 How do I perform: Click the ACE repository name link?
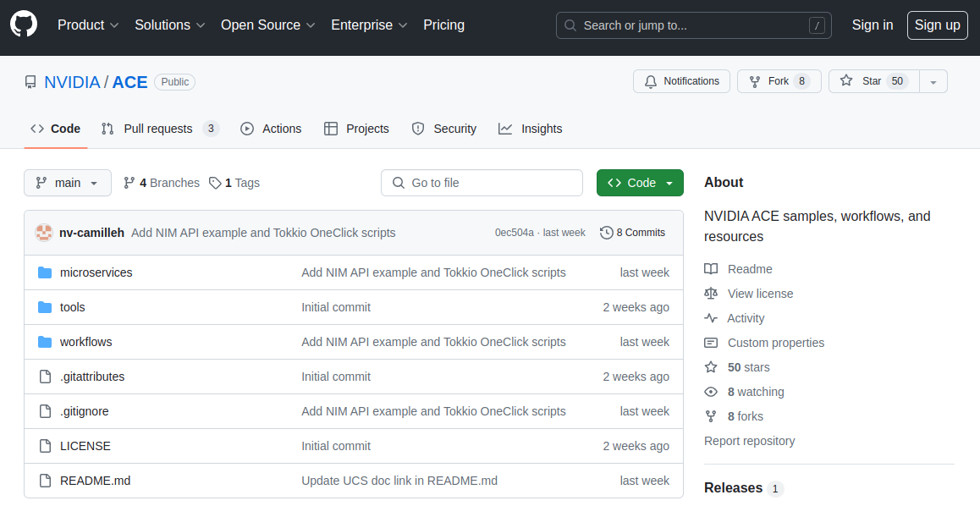[130, 82]
